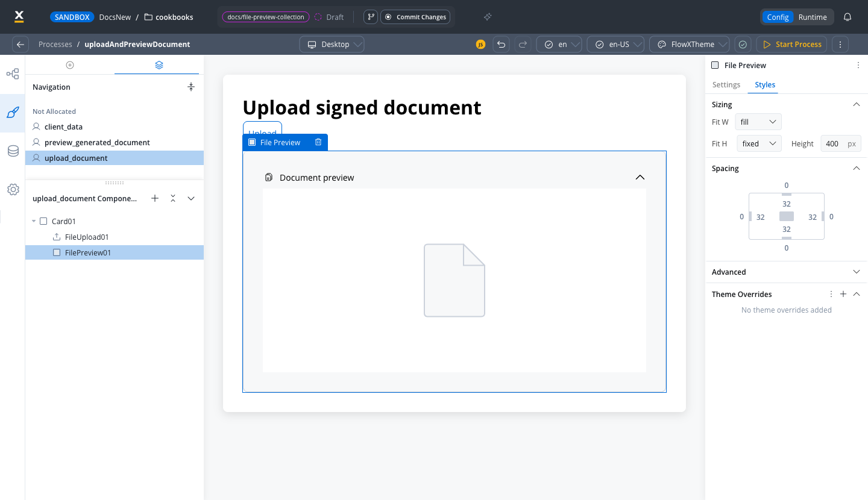Open the add-component plus tab in left panel
This screenshot has height=500, width=868.
click(70, 64)
